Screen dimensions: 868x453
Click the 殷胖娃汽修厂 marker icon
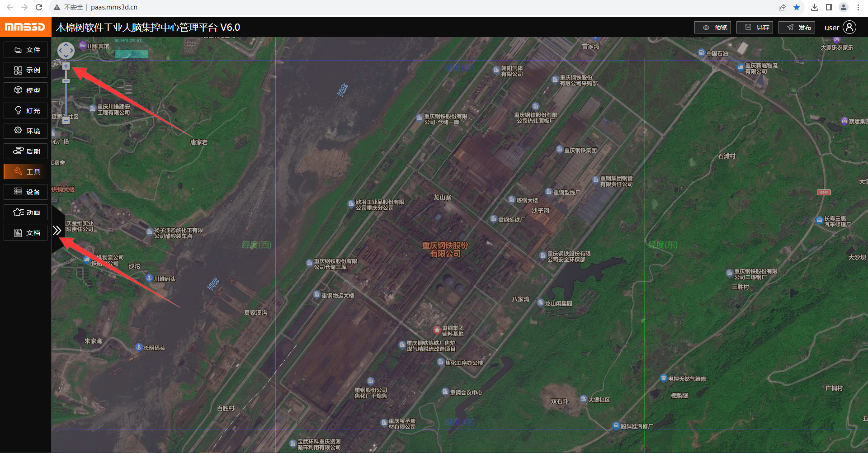(616, 425)
